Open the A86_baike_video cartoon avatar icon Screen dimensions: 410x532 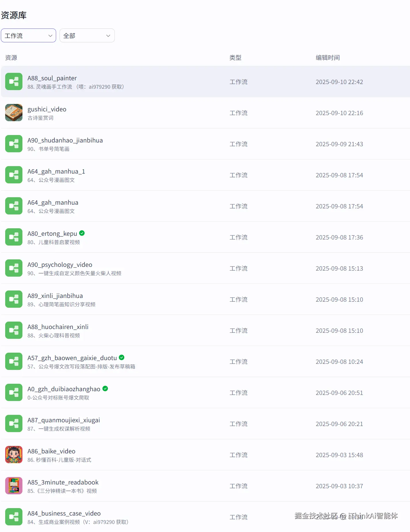click(x=14, y=455)
